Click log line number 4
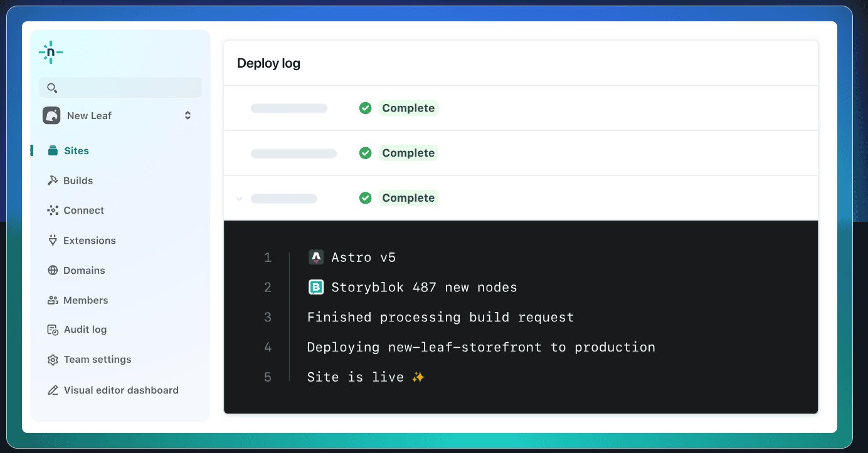Image resolution: width=868 pixels, height=453 pixels. [x=268, y=347]
